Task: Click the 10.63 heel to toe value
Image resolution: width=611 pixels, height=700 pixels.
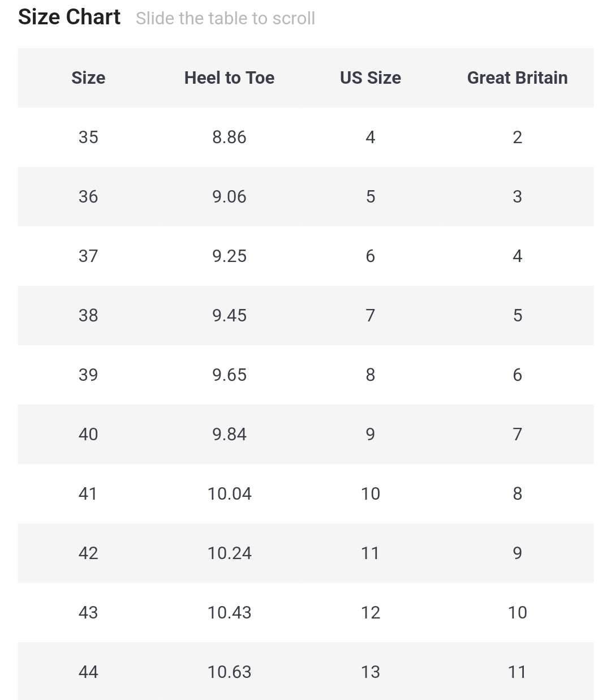Action: pyautogui.click(x=229, y=672)
